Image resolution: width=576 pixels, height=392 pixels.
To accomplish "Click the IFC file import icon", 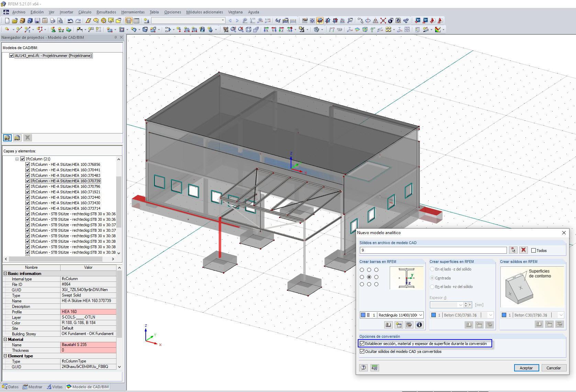I will click(x=7, y=138).
